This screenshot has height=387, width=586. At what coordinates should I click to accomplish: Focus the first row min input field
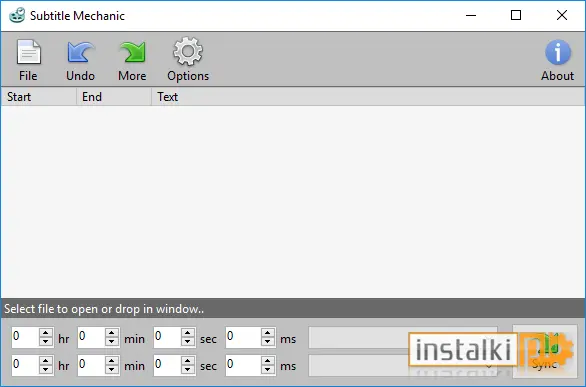[x=91, y=337]
